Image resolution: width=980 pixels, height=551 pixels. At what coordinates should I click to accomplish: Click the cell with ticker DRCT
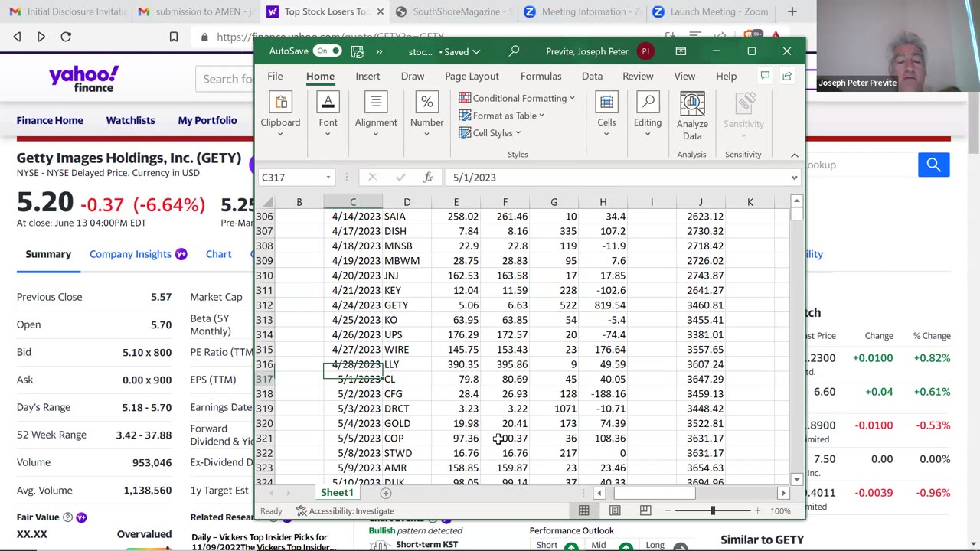coord(407,409)
